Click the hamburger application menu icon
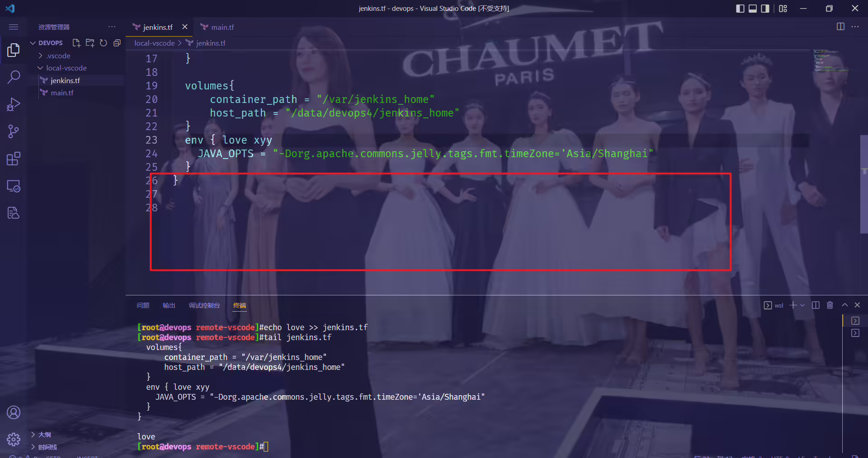This screenshot has width=868, height=458. pos(14,27)
